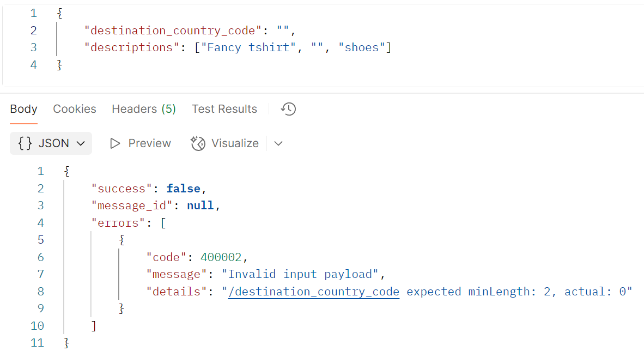Select the Headers (5) tab
This screenshot has height=357, width=644.
(144, 109)
